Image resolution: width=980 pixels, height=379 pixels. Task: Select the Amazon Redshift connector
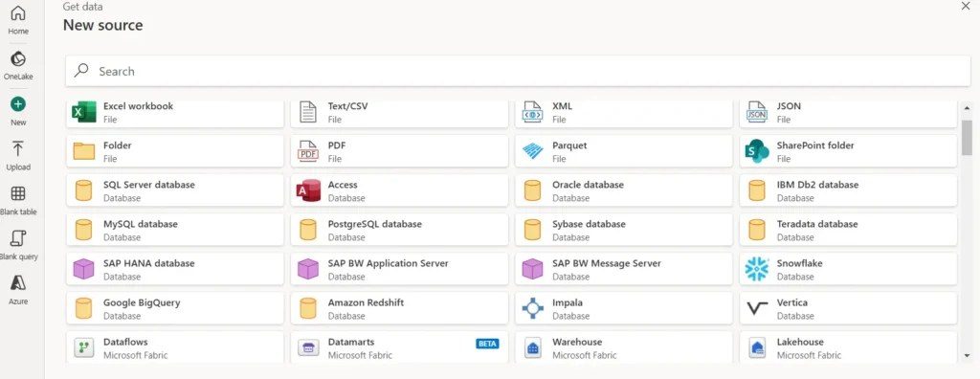399,308
